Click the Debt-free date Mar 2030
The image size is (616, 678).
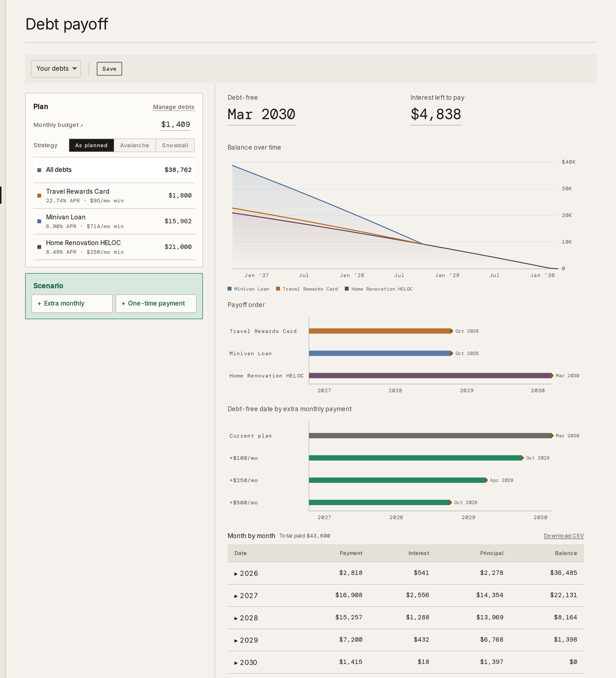pos(262,114)
